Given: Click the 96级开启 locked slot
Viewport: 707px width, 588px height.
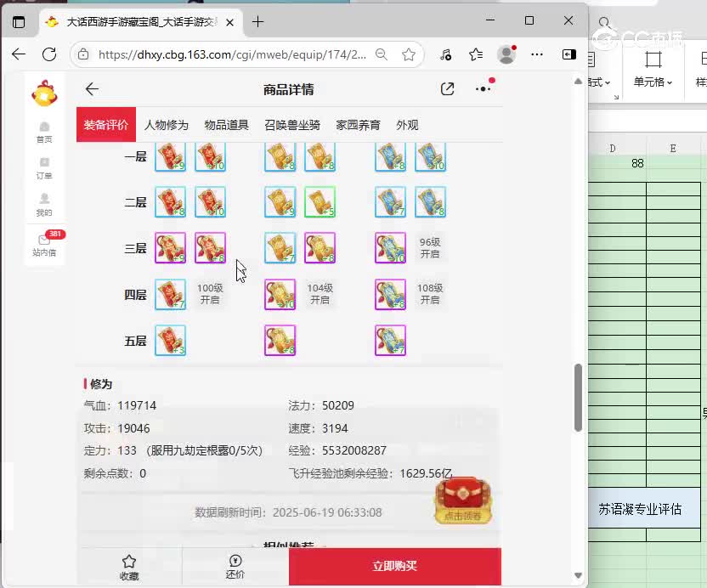Looking at the screenshot, I should point(430,247).
